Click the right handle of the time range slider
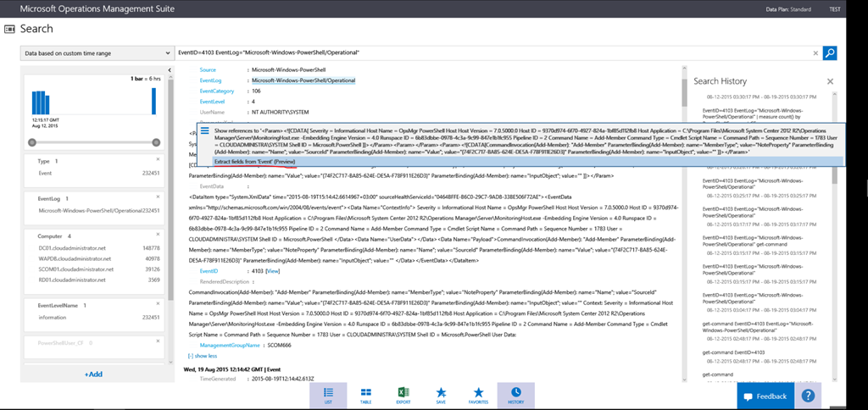This screenshot has width=868, height=410. click(x=156, y=142)
